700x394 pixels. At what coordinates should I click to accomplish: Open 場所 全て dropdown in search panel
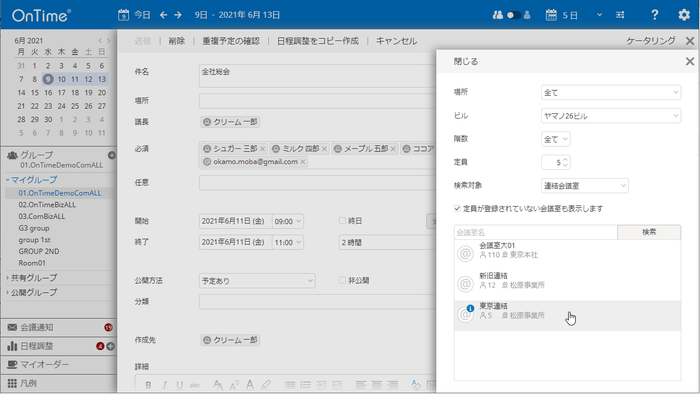point(611,92)
